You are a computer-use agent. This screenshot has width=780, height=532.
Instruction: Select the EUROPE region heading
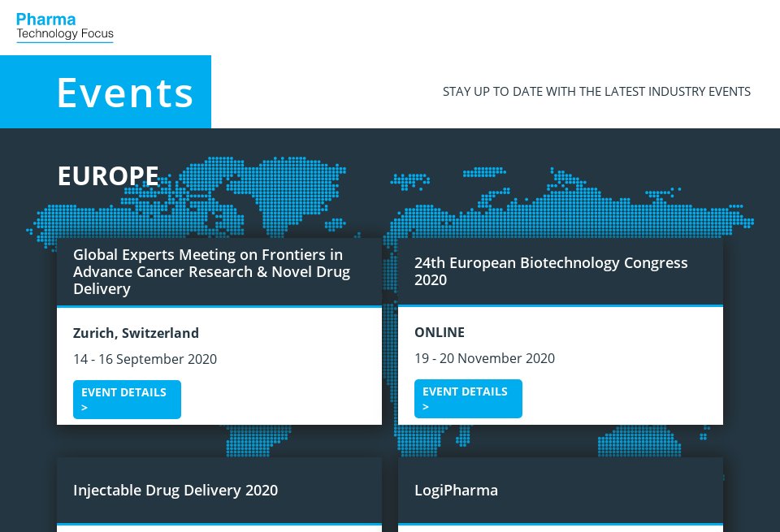click(x=108, y=175)
